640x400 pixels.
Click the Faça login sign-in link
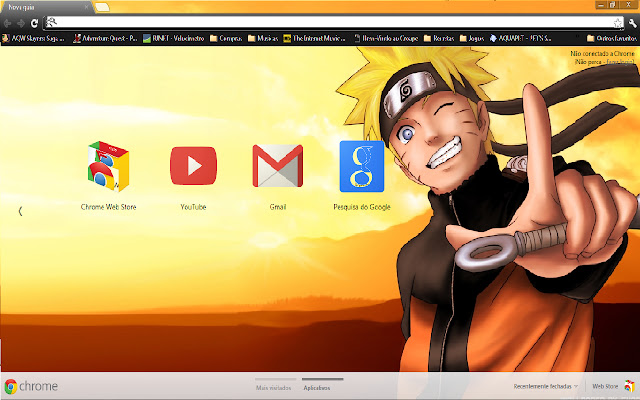tap(620, 62)
